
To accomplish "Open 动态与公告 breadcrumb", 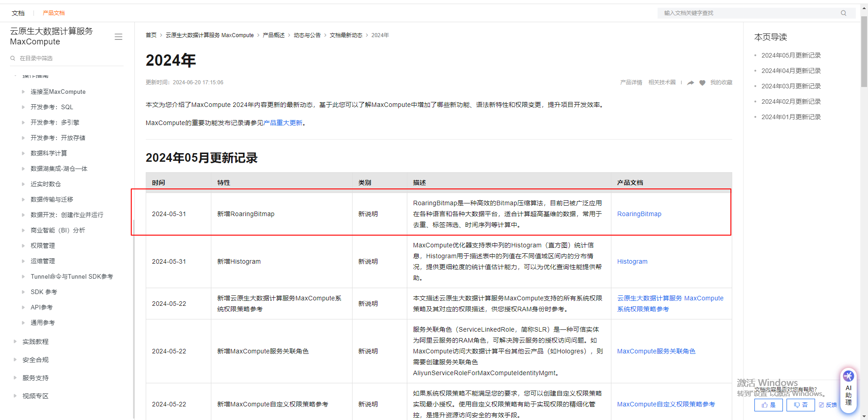I will (307, 35).
